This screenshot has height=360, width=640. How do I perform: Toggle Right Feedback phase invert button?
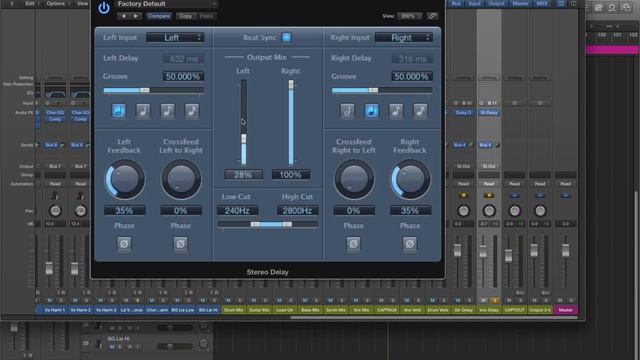click(x=410, y=244)
